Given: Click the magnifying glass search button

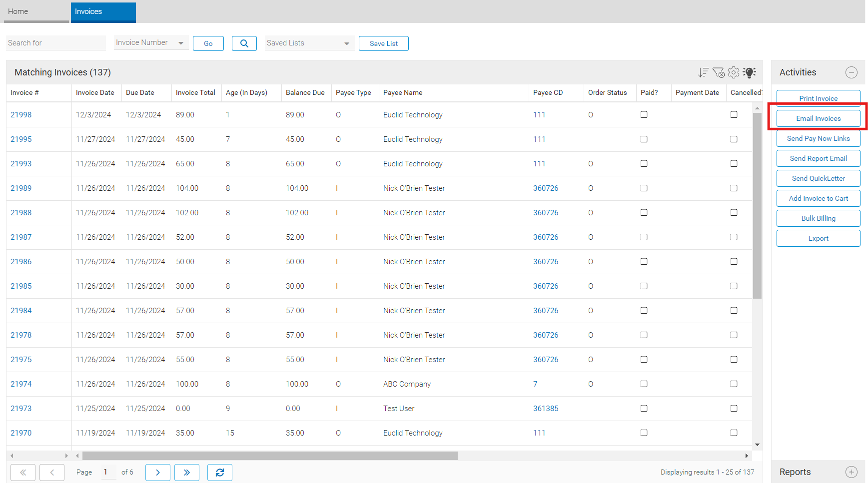Looking at the screenshot, I should [244, 43].
